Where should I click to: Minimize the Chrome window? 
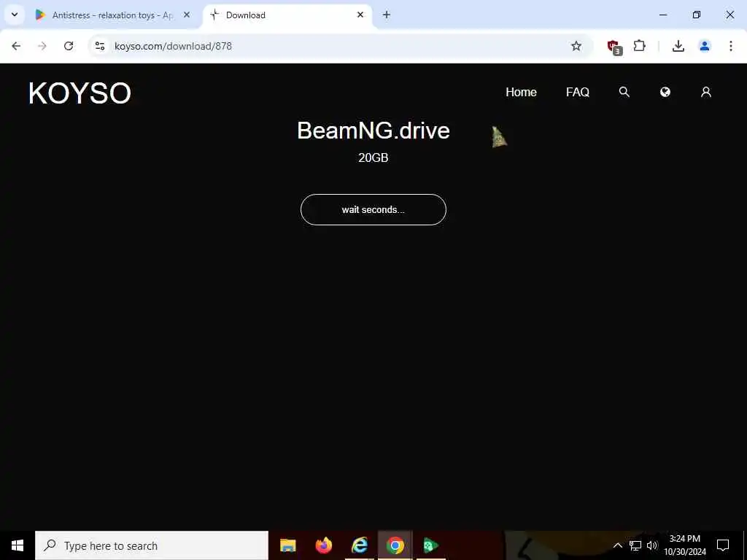[x=662, y=15]
